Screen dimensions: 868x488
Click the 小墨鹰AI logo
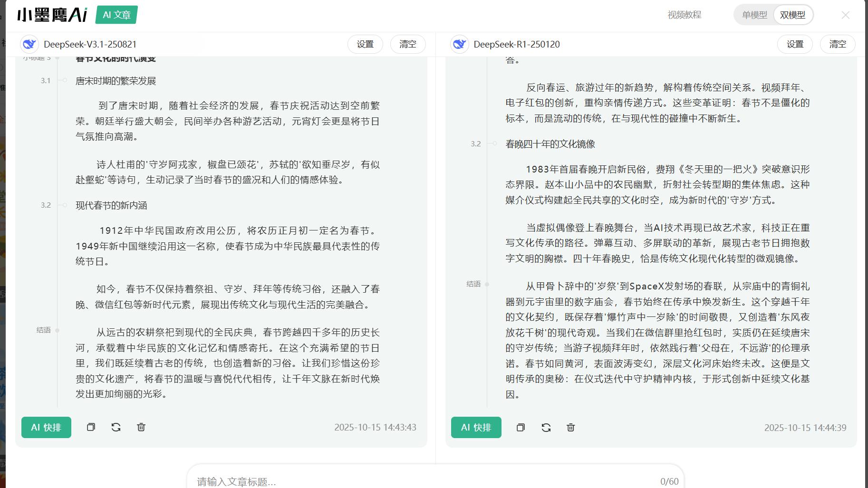tap(52, 14)
